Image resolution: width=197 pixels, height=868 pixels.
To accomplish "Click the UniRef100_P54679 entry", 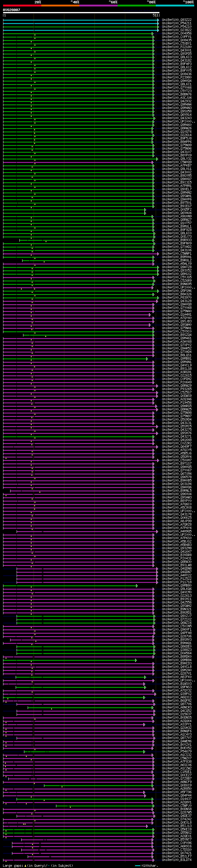I will [x=177, y=751].
